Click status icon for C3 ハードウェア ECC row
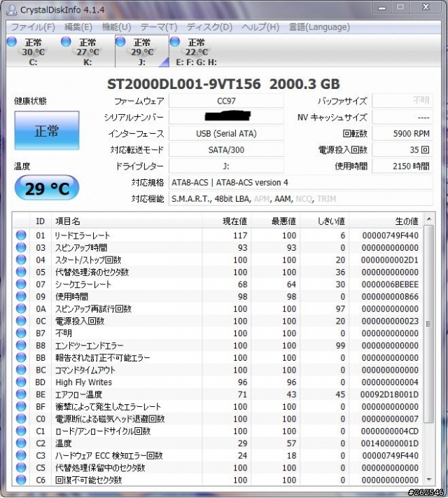 21,455
